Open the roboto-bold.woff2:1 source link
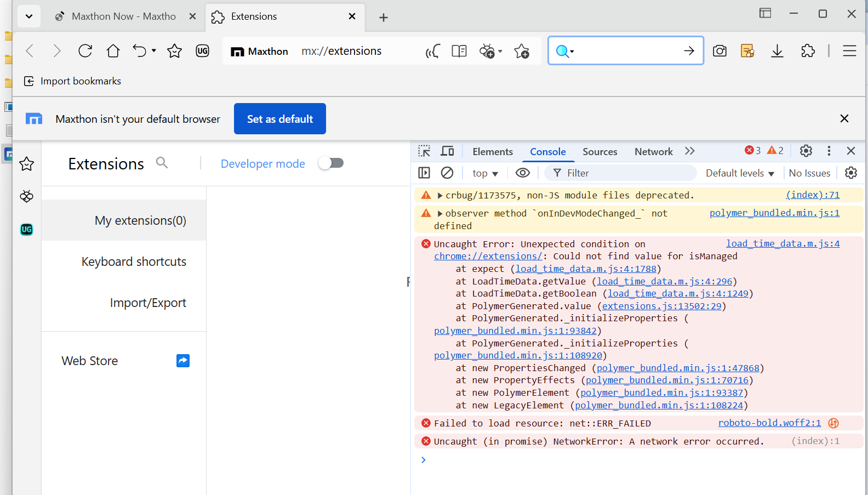This screenshot has width=868, height=495. [769, 423]
